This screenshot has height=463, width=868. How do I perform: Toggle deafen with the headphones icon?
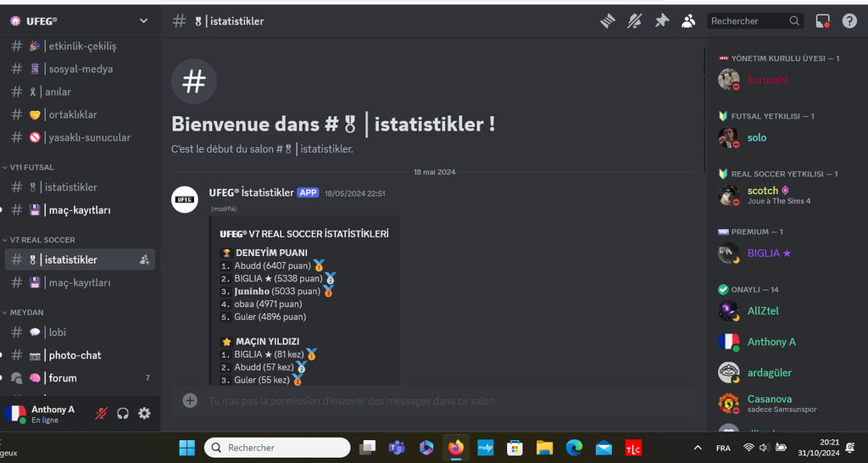point(123,413)
